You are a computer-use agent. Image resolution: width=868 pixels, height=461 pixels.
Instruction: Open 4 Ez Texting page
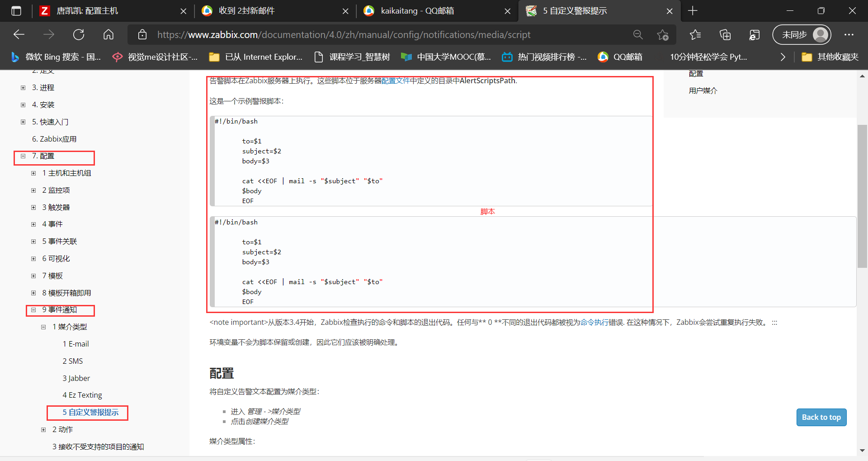82,395
